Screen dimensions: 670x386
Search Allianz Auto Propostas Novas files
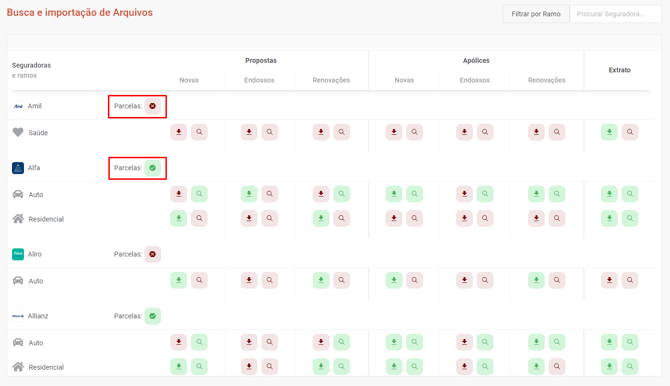[199, 342]
